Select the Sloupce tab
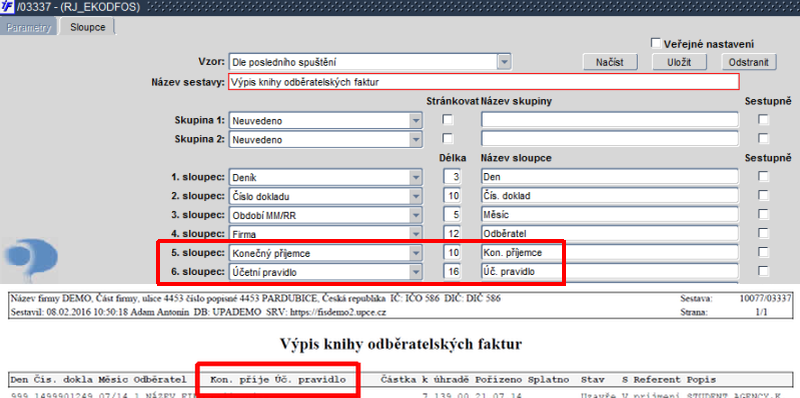 pyautogui.click(x=88, y=28)
